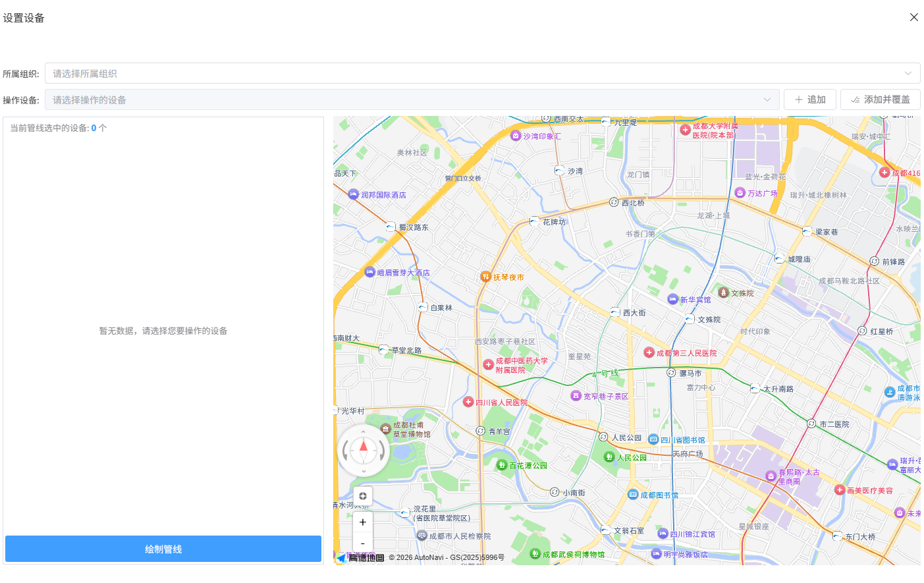Click the 成都大学附属医院 hospital marker icon

(685, 130)
